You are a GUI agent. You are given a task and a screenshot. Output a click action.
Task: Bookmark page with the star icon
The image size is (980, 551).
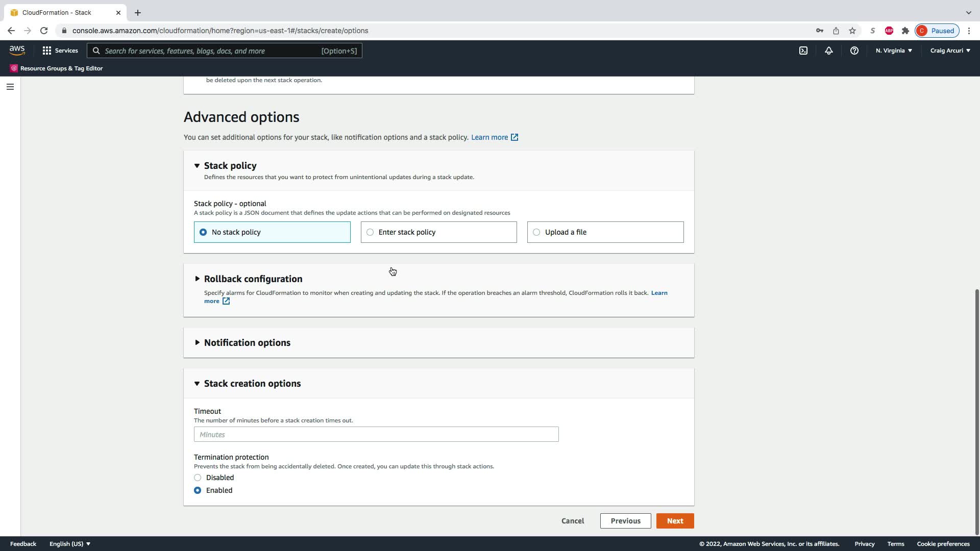point(852,31)
